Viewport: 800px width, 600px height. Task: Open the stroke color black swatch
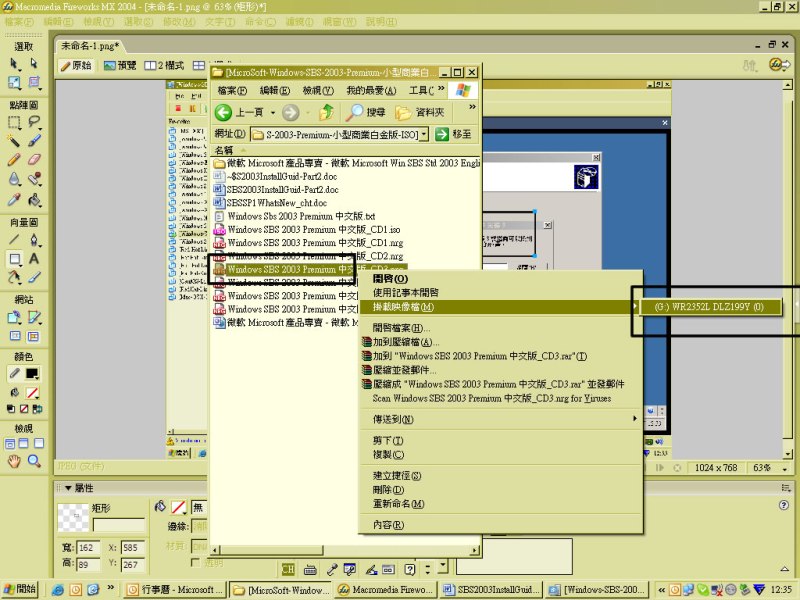(x=33, y=373)
